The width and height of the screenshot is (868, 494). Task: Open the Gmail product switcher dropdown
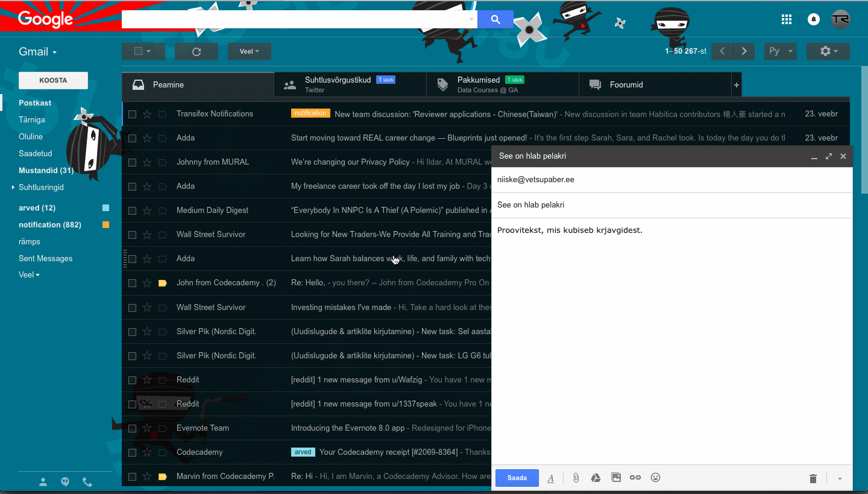click(x=38, y=52)
